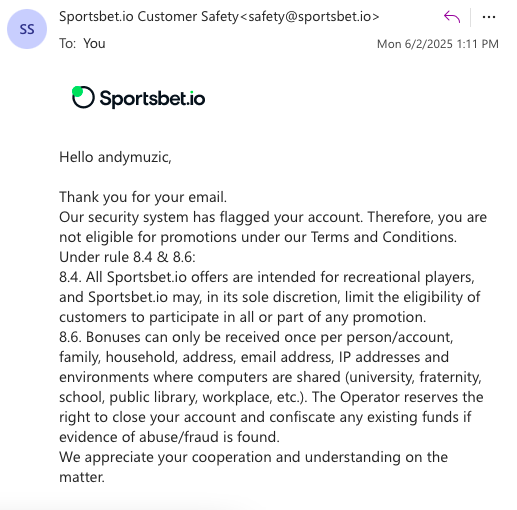Click the green-dot Sportsbet.io logo symbol

pyautogui.click(x=83, y=97)
